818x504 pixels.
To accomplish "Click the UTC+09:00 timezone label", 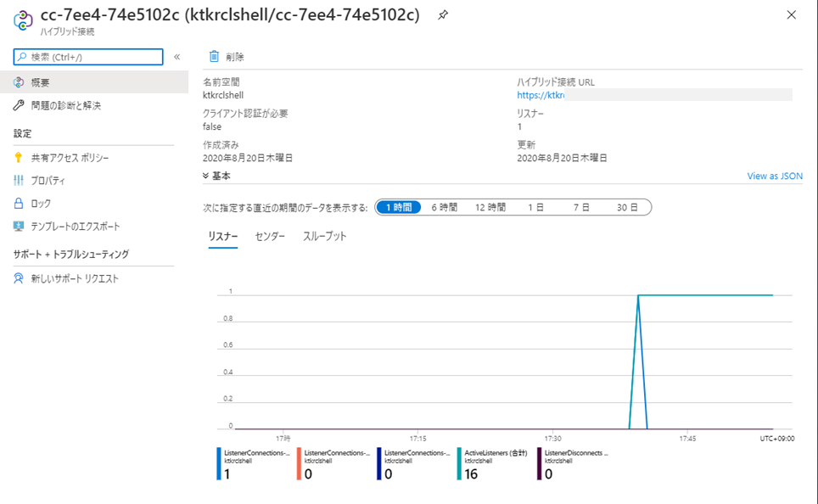I will click(777, 439).
